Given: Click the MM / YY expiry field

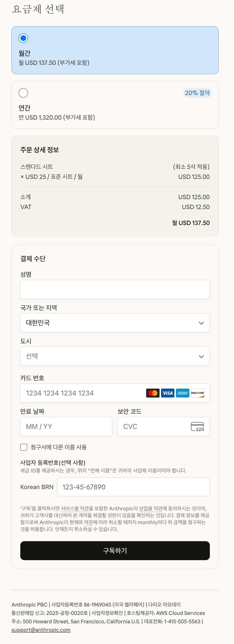Looking at the screenshot, I should click(x=66, y=427).
